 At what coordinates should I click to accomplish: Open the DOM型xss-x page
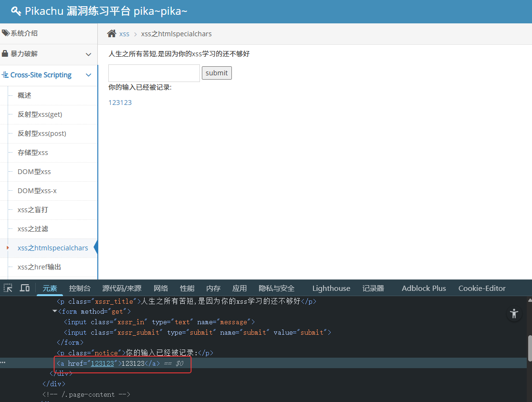49,191
